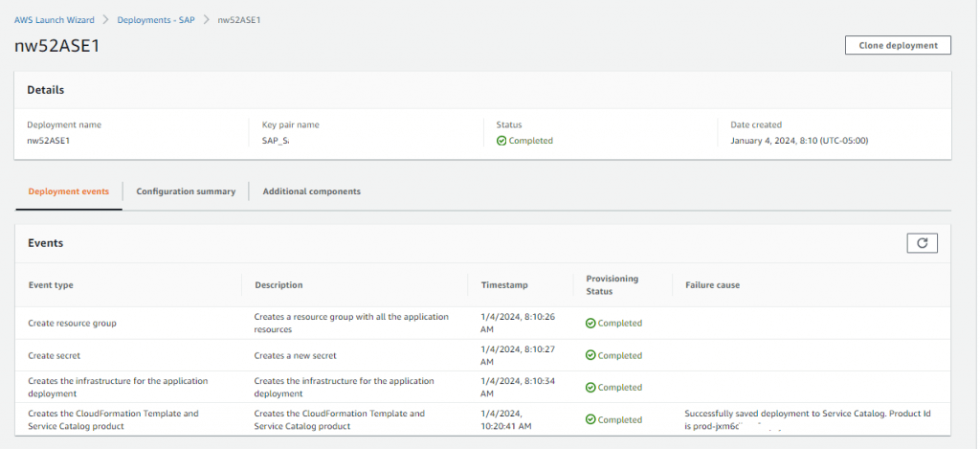The height and width of the screenshot is (449, 980).
Task: Click the Clone deployment button
Action: (x=898, y=45)
